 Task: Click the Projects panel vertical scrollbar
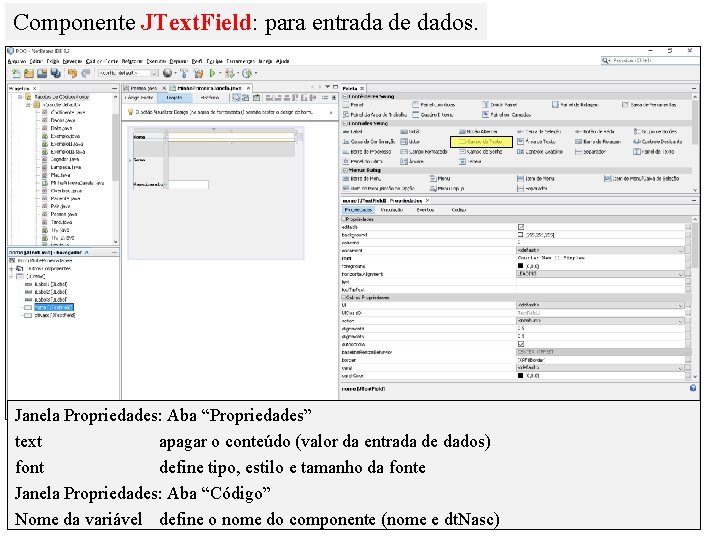[116, 169]
